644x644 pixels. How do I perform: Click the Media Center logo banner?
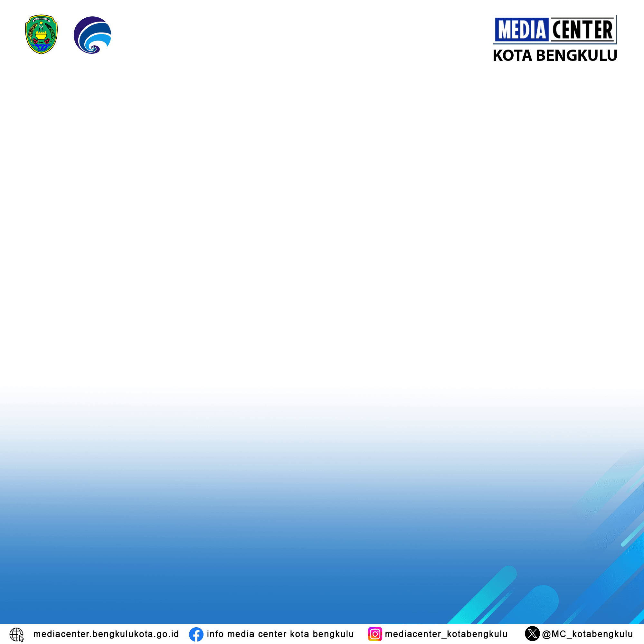[x=555, y=30]
